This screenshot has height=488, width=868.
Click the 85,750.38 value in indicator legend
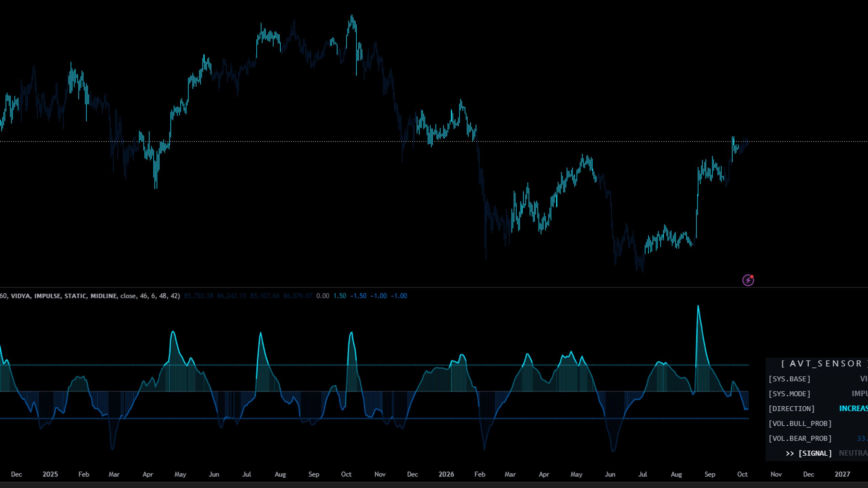198,296
